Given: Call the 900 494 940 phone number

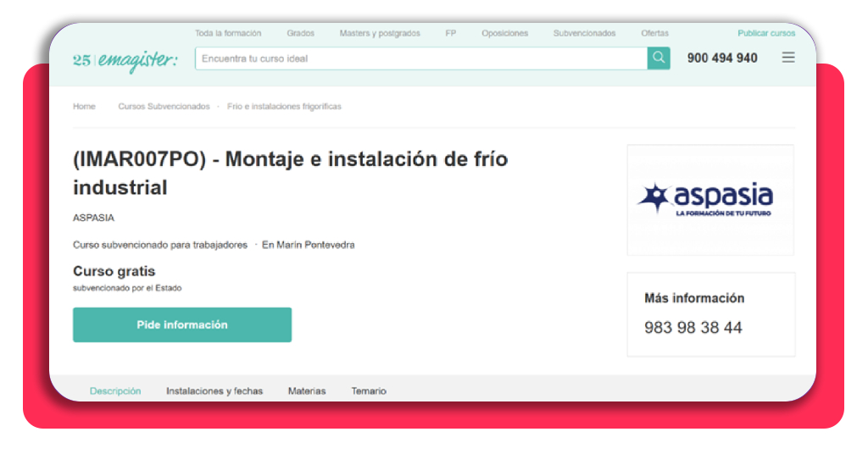Looking at the screenshot, I should pos(722,58).
